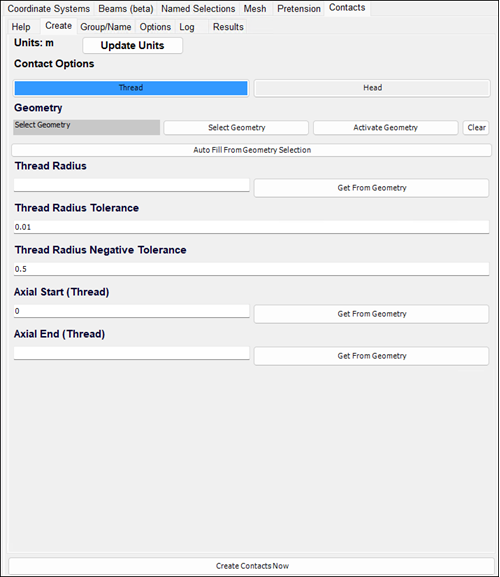Open the Coordinate Systems tab
This screenshot has width=500, height=577.
(49, 8)
